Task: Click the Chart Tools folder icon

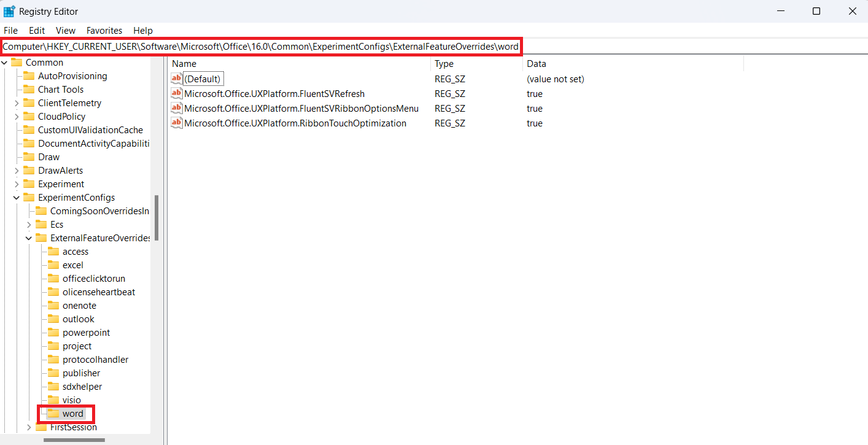Action: 29,90
